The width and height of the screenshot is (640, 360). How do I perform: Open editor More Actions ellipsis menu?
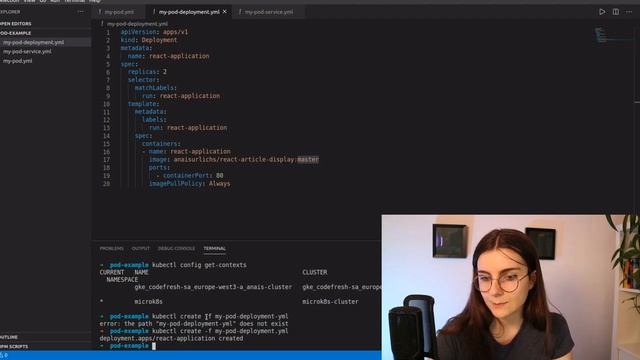pos(629,12)
